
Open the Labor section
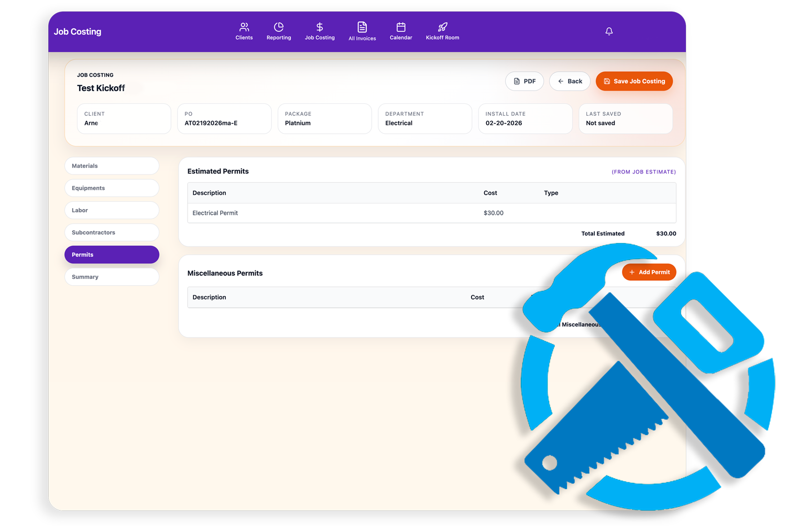coord(112,210)
